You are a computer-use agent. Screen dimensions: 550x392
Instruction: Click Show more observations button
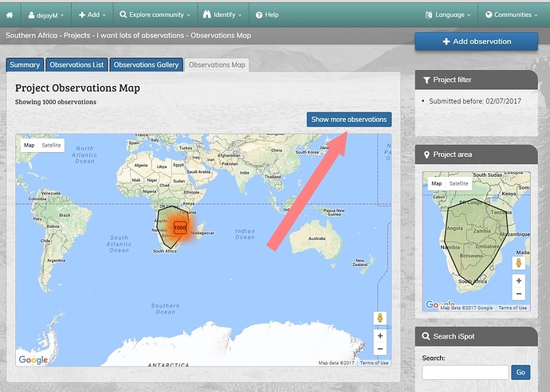click(349, 120)
